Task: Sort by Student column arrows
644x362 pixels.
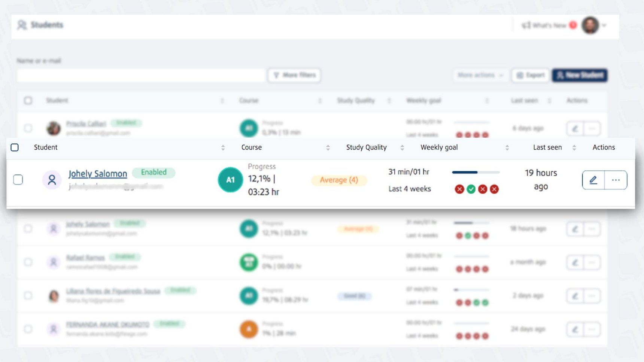Action: [223, 147]
